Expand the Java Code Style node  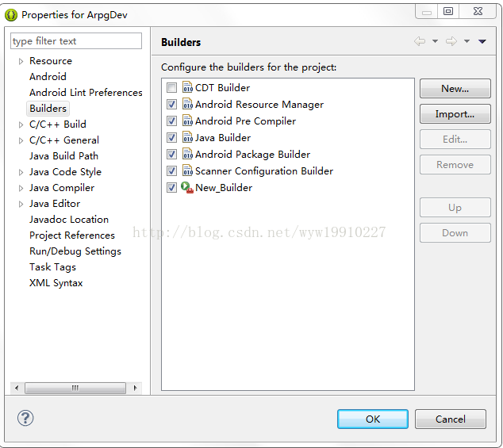click(21, 172)
